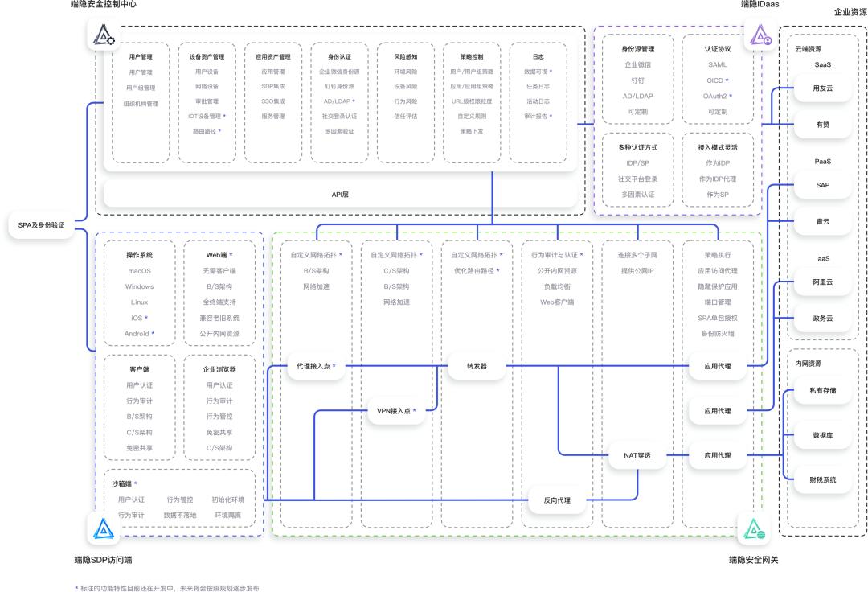Select the macOS item

(140, 271)
